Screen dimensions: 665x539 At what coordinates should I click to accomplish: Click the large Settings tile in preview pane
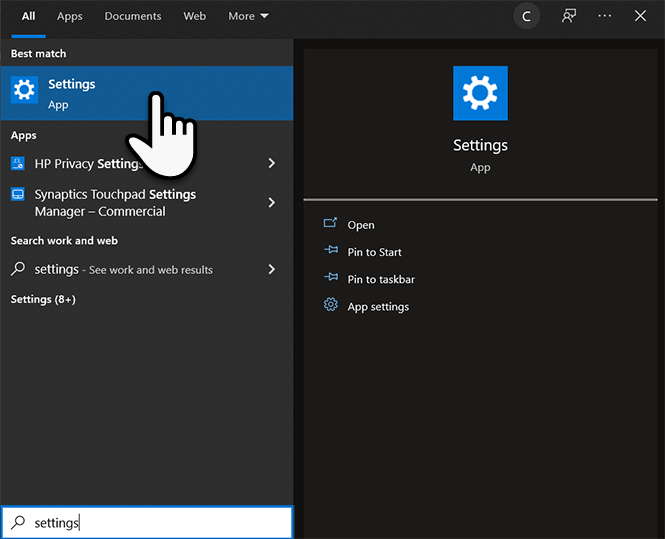(480, 94)
